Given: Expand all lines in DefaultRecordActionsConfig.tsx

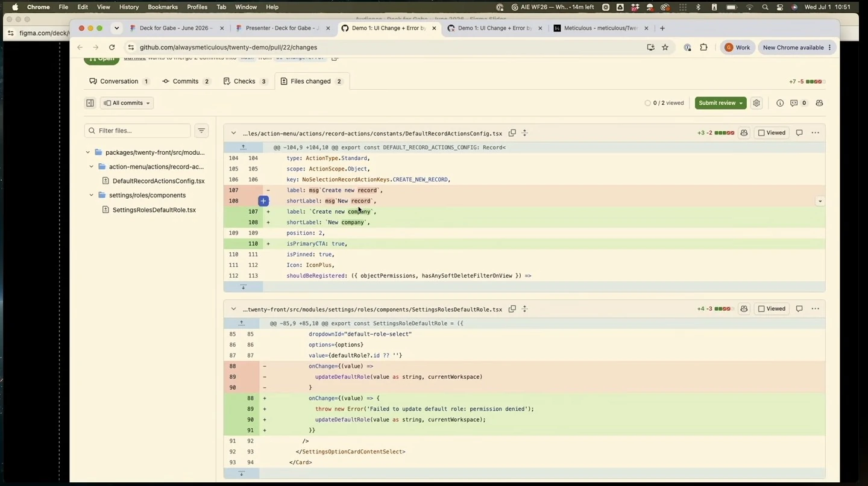Looking at the screenshot, I should pyautogui.click(x=524, y=133).
